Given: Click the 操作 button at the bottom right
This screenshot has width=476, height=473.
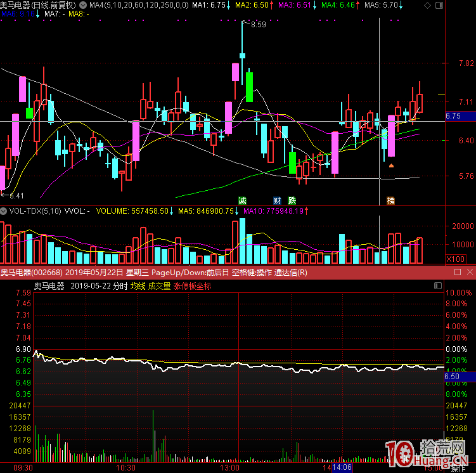Looking at the screenshot, I should click(x=458, y=469).
